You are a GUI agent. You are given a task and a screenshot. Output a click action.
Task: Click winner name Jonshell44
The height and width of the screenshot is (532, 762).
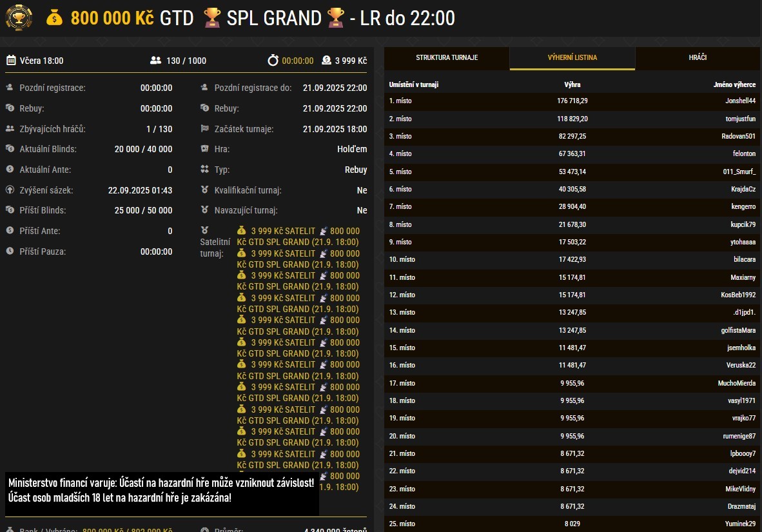(x=740, y=101)
